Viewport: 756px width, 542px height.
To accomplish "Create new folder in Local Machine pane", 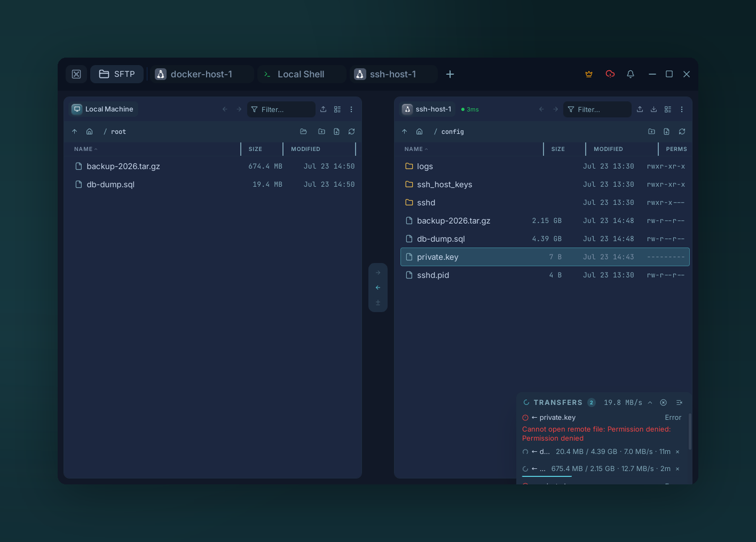I will coord(322,131).
